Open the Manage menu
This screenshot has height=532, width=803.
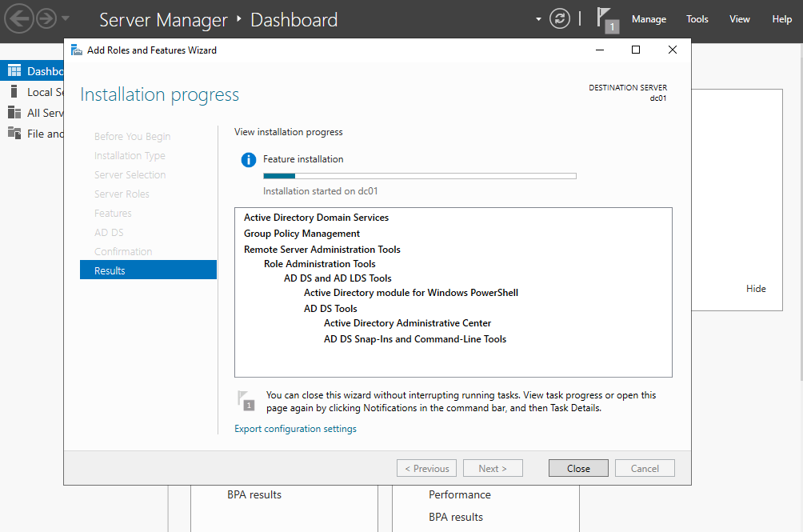pyautogui.click(x=649, y=19)
